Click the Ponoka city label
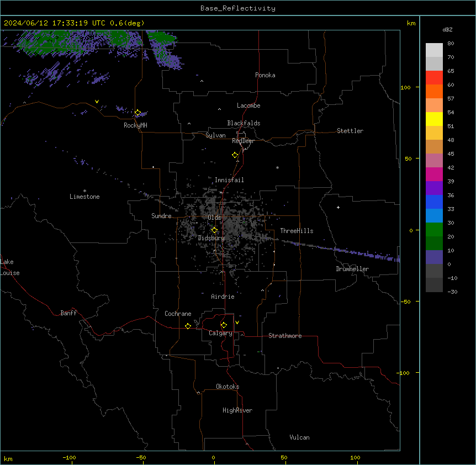476x465 pixels. click(x=265, y=75)
